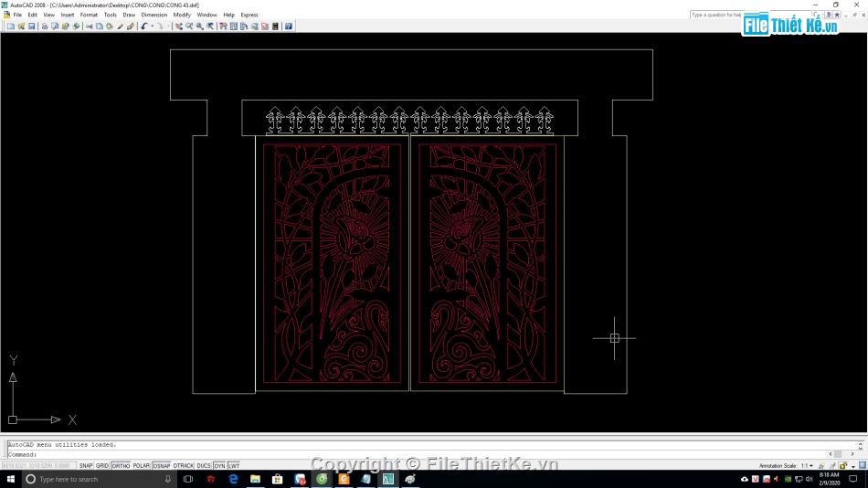
Task: Open Task View on the taskbar
Action: point(188,479)
